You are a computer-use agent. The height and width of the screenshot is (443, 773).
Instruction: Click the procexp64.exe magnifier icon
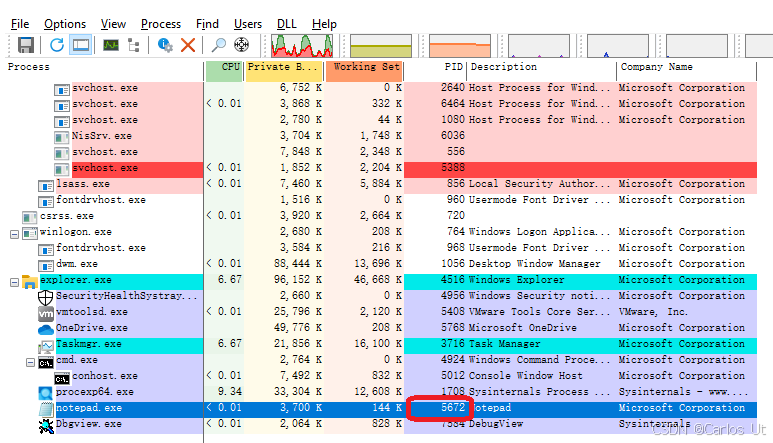tap(46, 393)
